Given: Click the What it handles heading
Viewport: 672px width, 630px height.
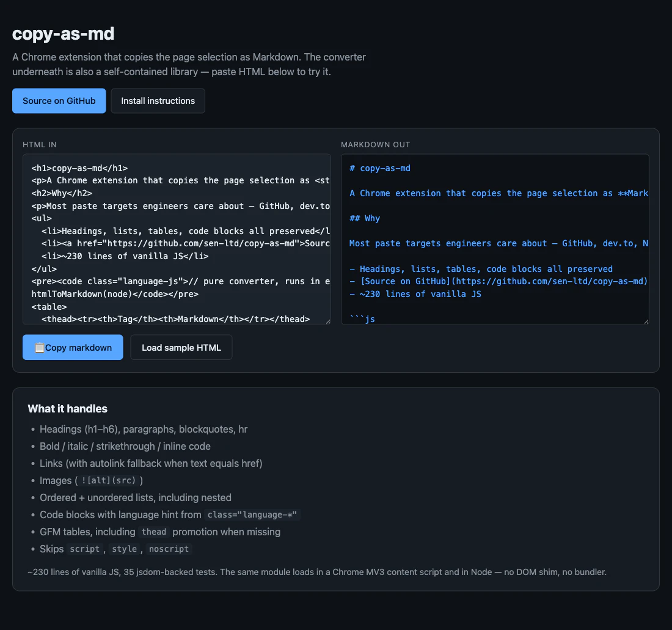Looking at the screenshot, I should (x=67, y=408).
